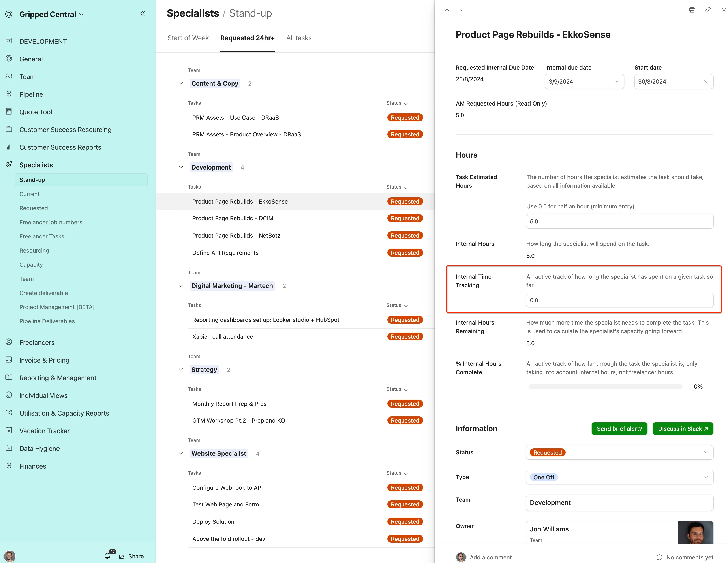The image size is (728, 563).
Task: Open Quote Tool in the sidebar
Action: (36, 112)
